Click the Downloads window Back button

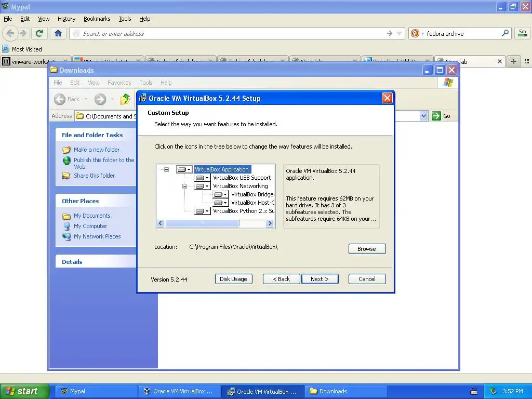tap(67, 99)
